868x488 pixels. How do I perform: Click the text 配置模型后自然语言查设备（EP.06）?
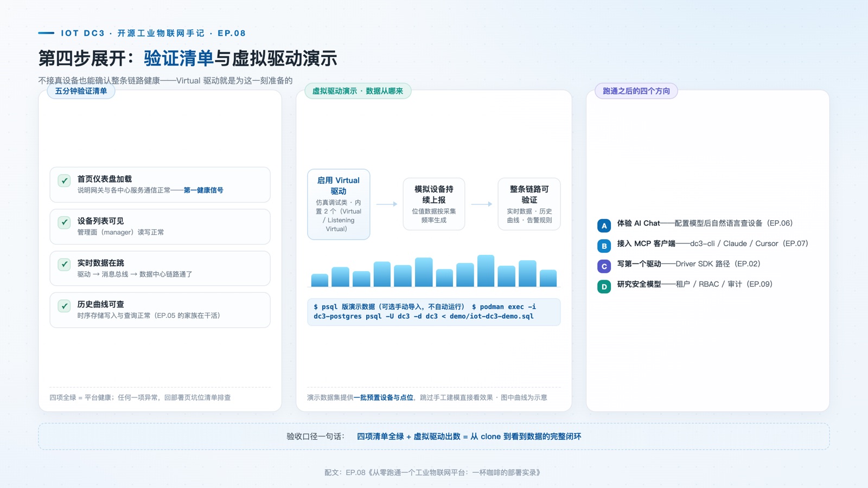(733, 223)
